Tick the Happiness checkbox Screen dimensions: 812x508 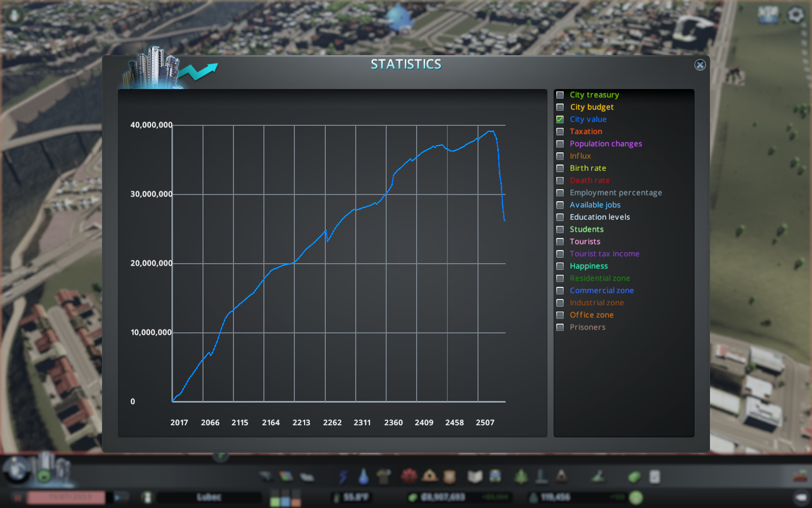(x=560, y=266)
